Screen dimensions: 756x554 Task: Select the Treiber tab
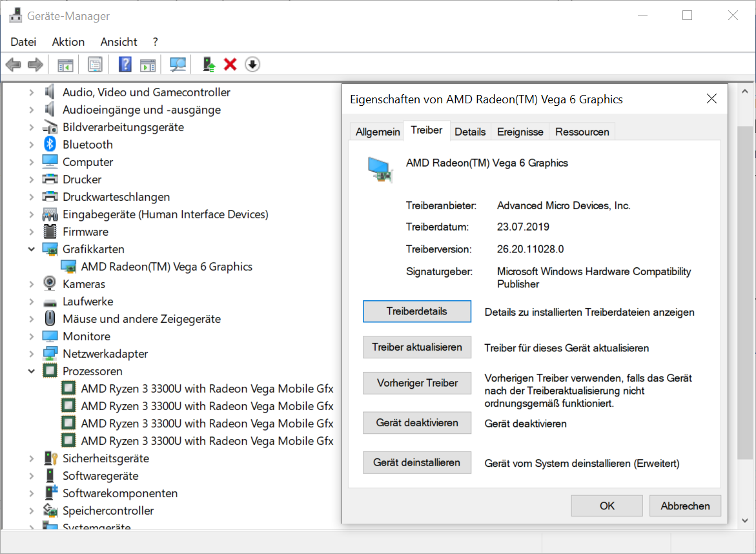click(426, 130)
